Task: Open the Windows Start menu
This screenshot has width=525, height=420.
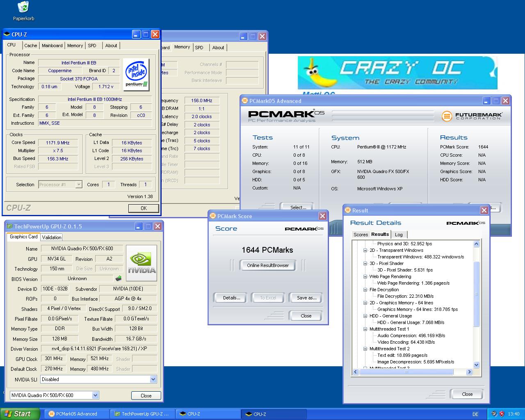Action: point(20,414)
